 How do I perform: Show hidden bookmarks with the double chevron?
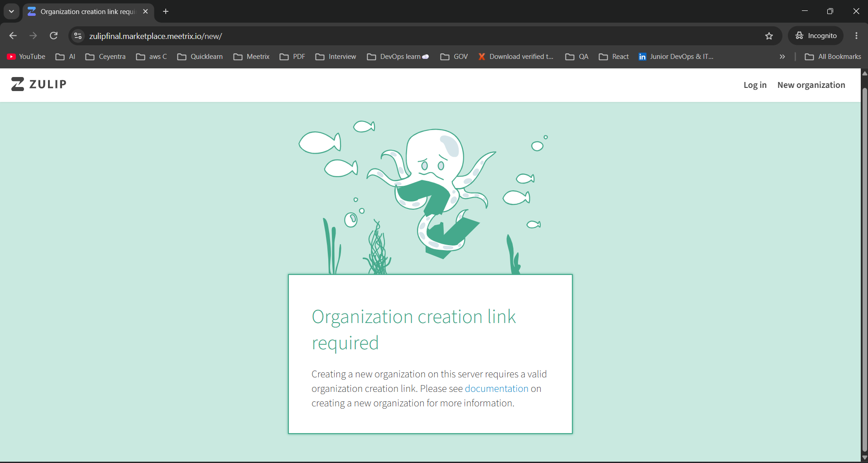(x=782, y=57)
